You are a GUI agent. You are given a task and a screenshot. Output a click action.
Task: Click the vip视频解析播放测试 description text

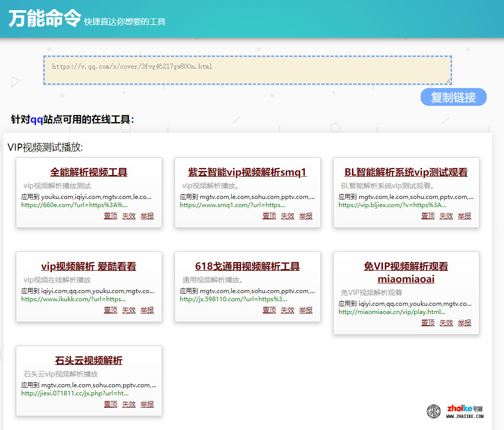[x=57, y=186]
